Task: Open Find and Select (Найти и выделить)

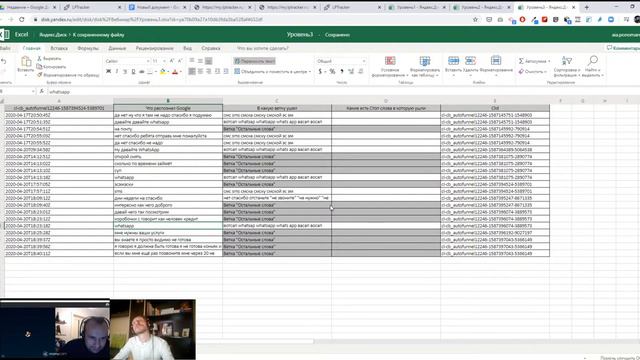Action: (x=593, y=67)
